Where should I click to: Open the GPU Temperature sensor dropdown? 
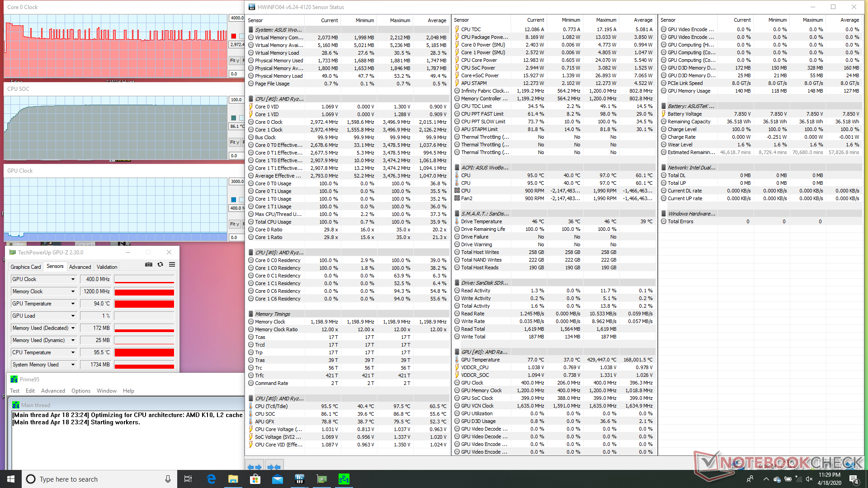[x=73, y=304]
